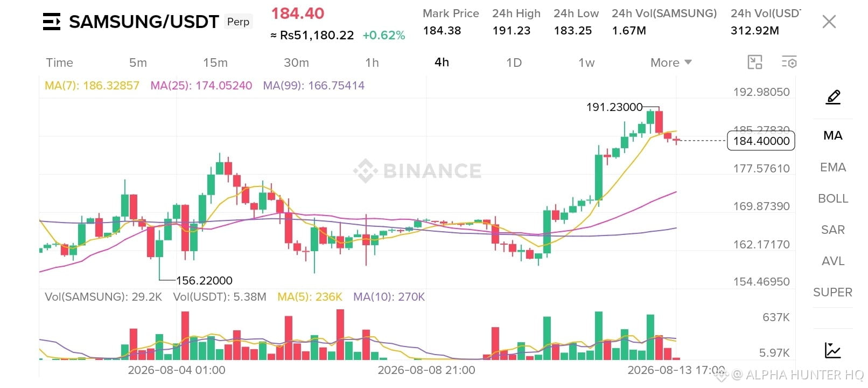Expand the More timeframes dropdown
868x388 pixels.
[671, 63]
